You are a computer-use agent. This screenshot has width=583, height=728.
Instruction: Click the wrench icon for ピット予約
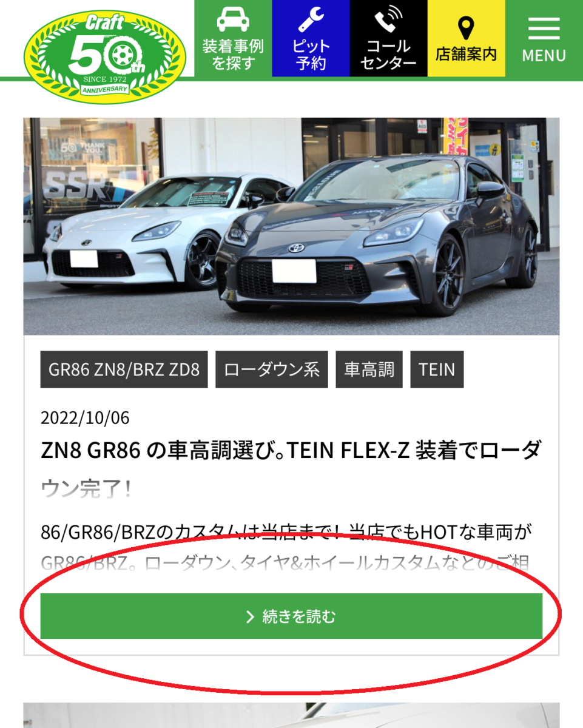click(x=311, y=19)
